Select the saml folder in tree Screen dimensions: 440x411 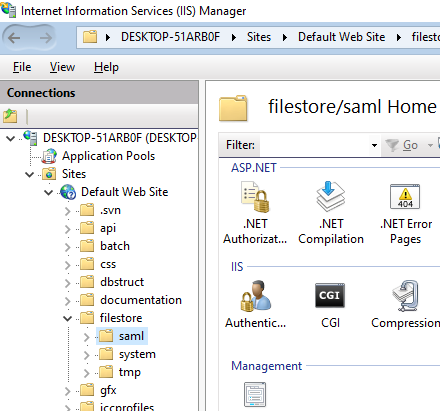(x=131, y=336)
